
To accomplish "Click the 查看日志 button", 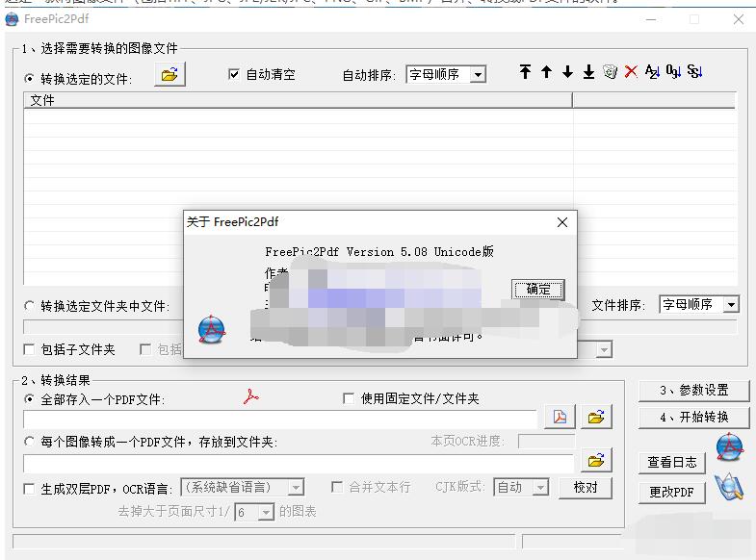I will click(671, 463).
